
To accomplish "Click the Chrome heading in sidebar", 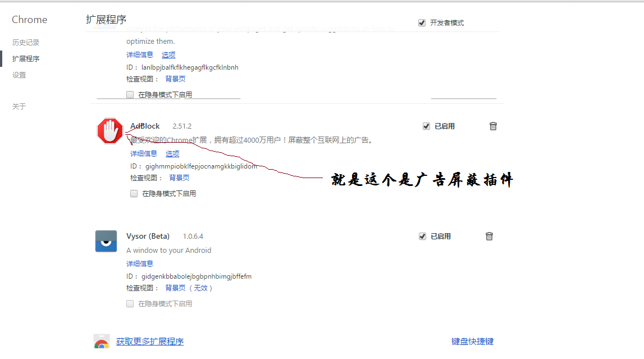I will pyautogui.click(x=30, y=20).
